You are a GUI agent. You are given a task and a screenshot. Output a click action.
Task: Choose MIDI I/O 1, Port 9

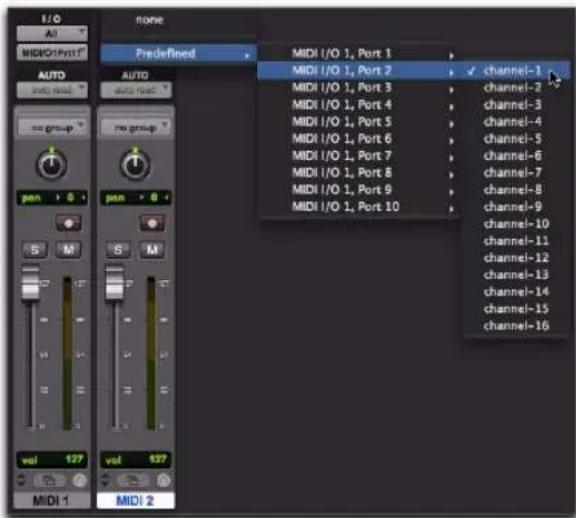(358, 190)
